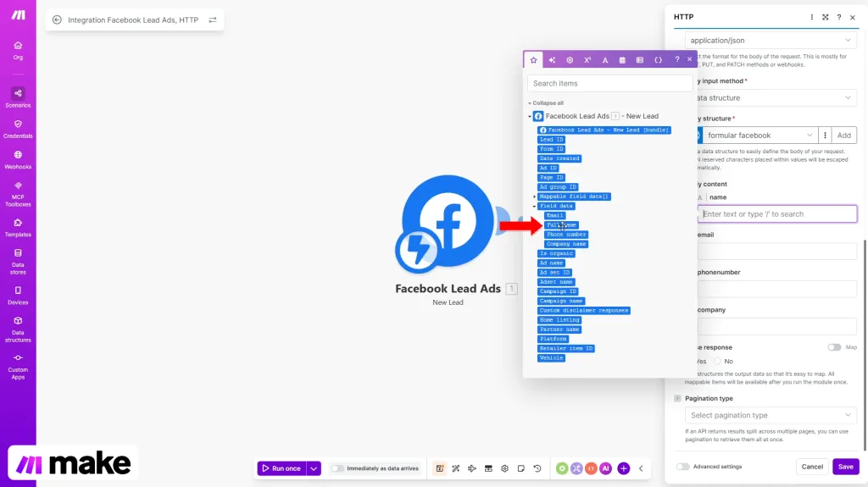The width and height of the screenshot is (868, 487).
Task: Click the swap arrows icon beside the scenario title
Action: click(x=213, y=20)
